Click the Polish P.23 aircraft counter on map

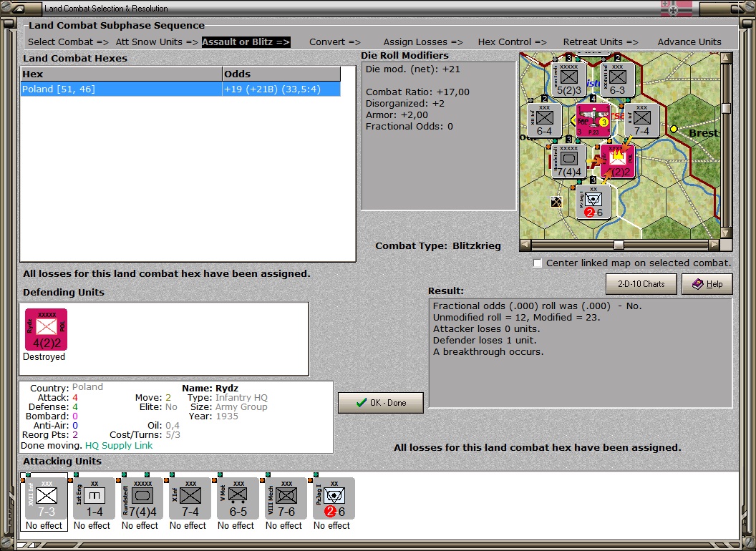(593, 120)
